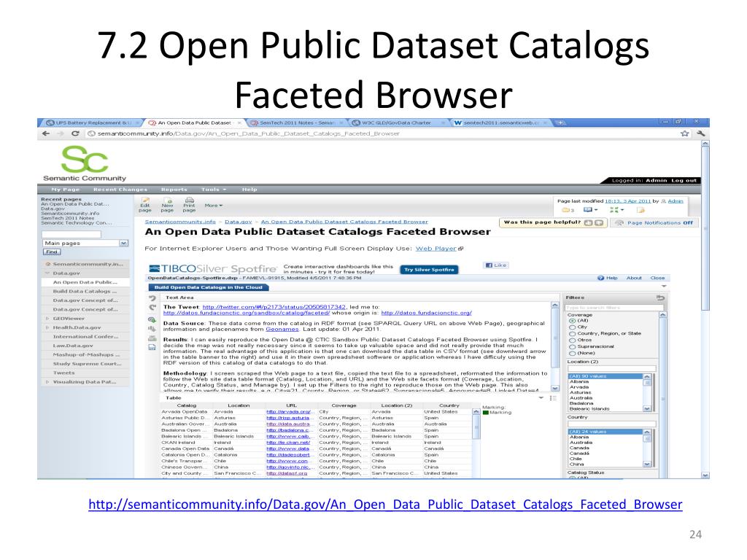The image size is (747, 560).
Task: Click the attached files folder icon
Action: point(568,210)
